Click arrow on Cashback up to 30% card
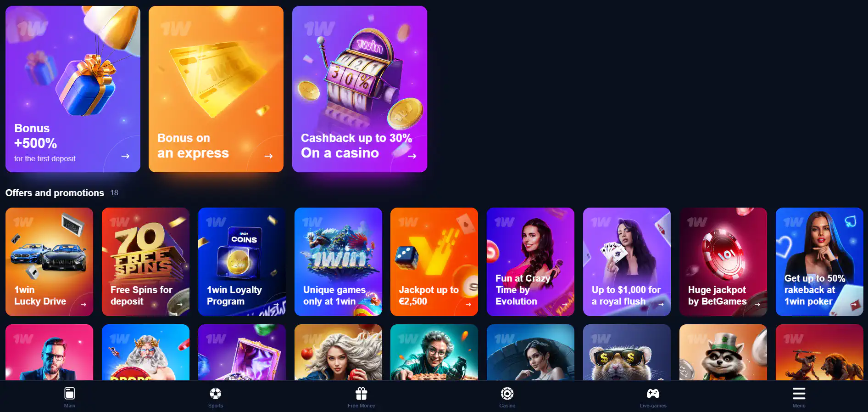868x412 pixels. (412, 156)
